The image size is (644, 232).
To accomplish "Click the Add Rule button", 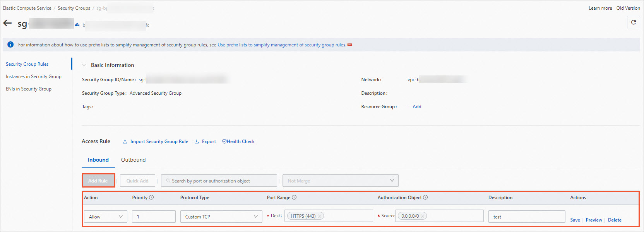I will [x=98, y=181].
